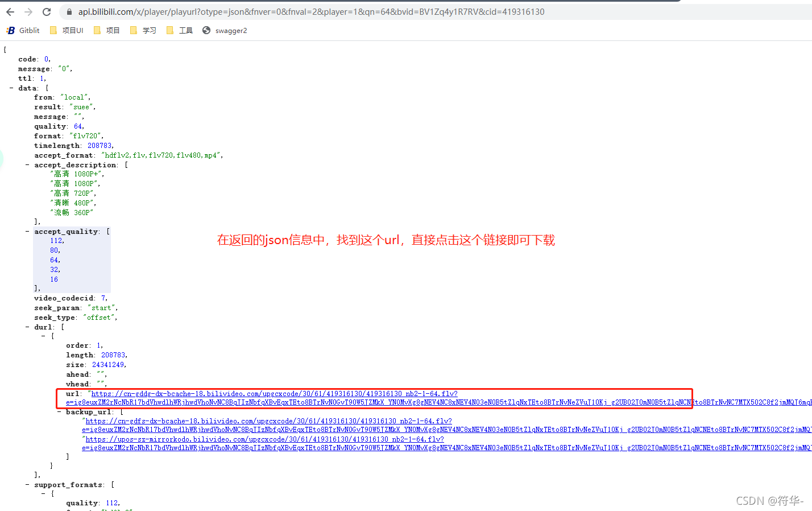This screenshot has width=812, height=511.
Task: Click accept_quality value 80
Action: 54,250
